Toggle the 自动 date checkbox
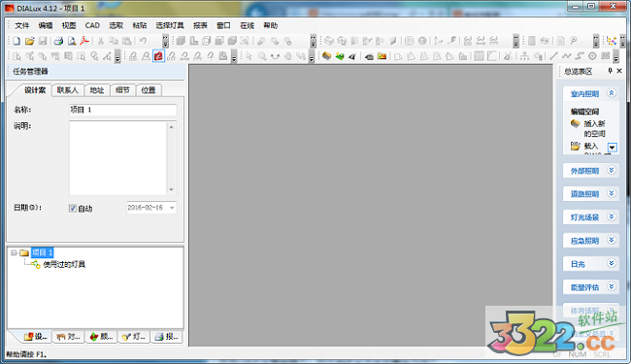The width and height of the screenshot is (631, 364). click(x=73, y=209)
